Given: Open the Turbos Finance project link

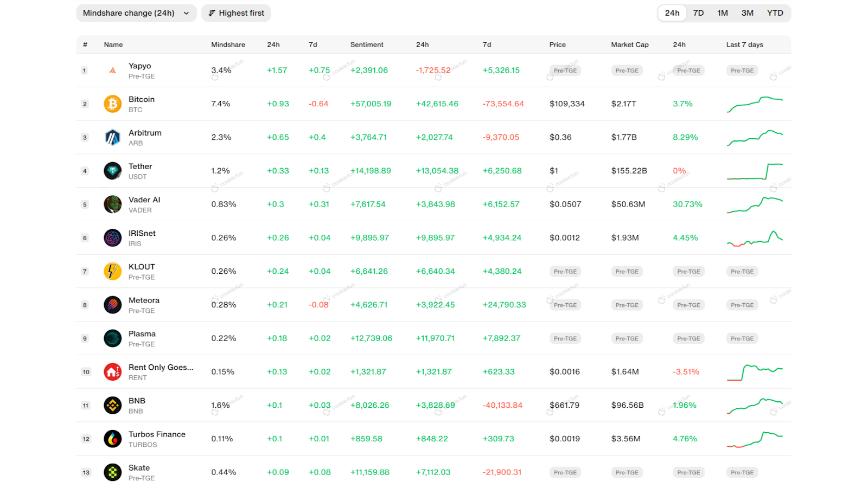Looking at the screenshot, I should pos(157,434).
